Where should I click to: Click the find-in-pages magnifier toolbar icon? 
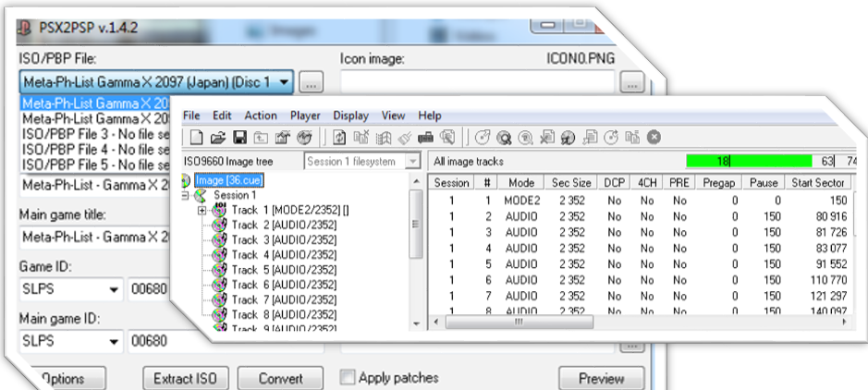pyautogui.click(x=446, y=137)
